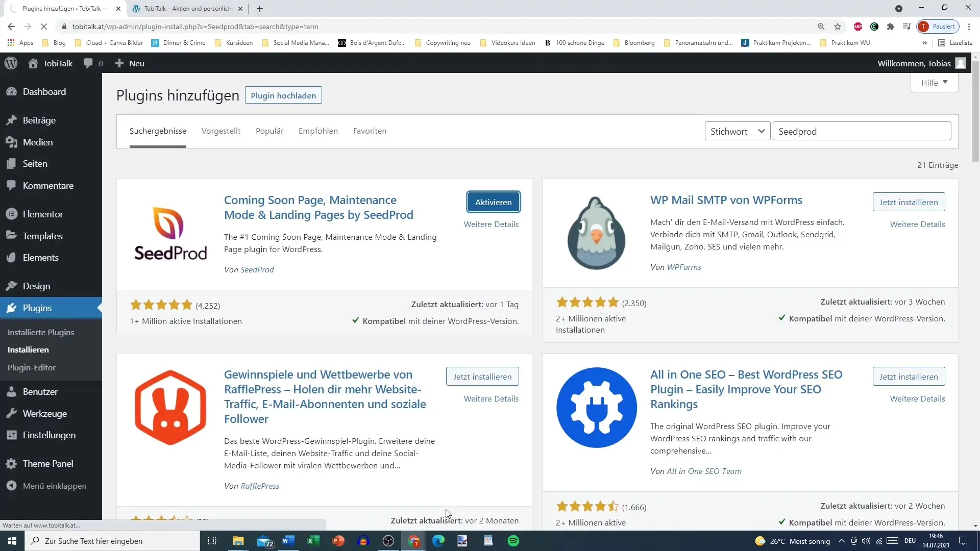Click the WordPress notification bell icon
Image resolution: width=980 pixels, height=551 pixels.
pos(89,63)
